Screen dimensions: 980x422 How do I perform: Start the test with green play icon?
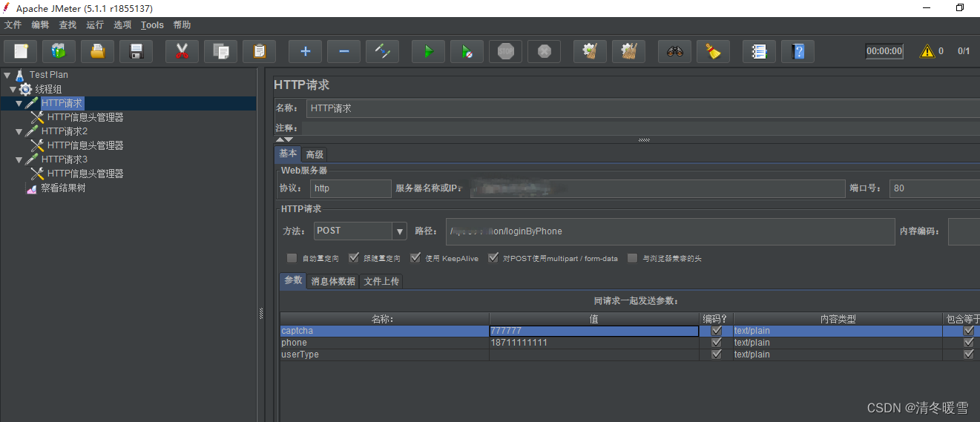[x=428, y=51]
